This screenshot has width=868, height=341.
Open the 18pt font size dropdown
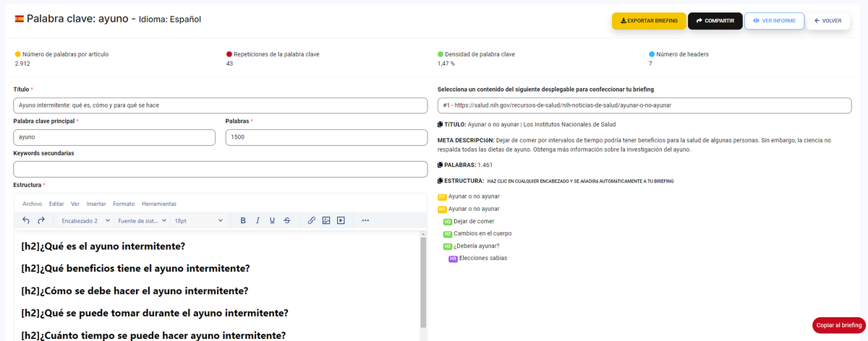pos(198,220)
